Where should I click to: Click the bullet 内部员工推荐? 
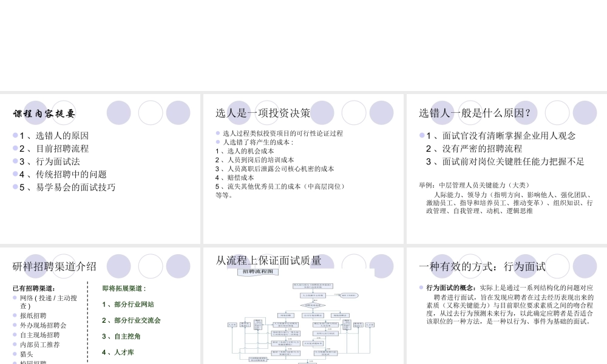pos(39,345)
